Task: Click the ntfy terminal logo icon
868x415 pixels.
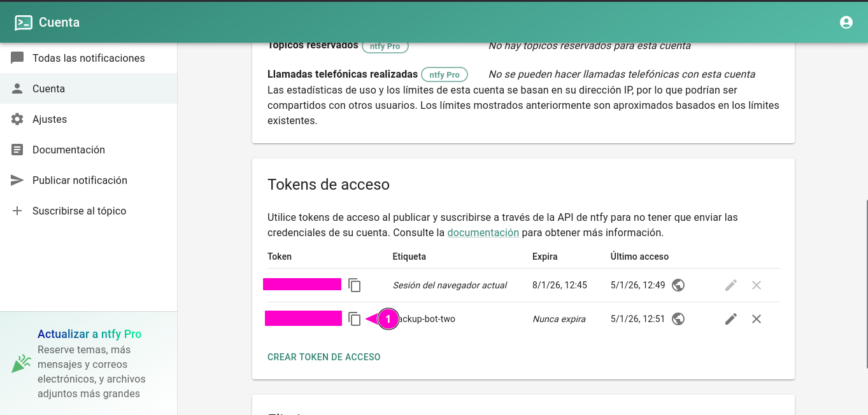Action: pos(24,23)
